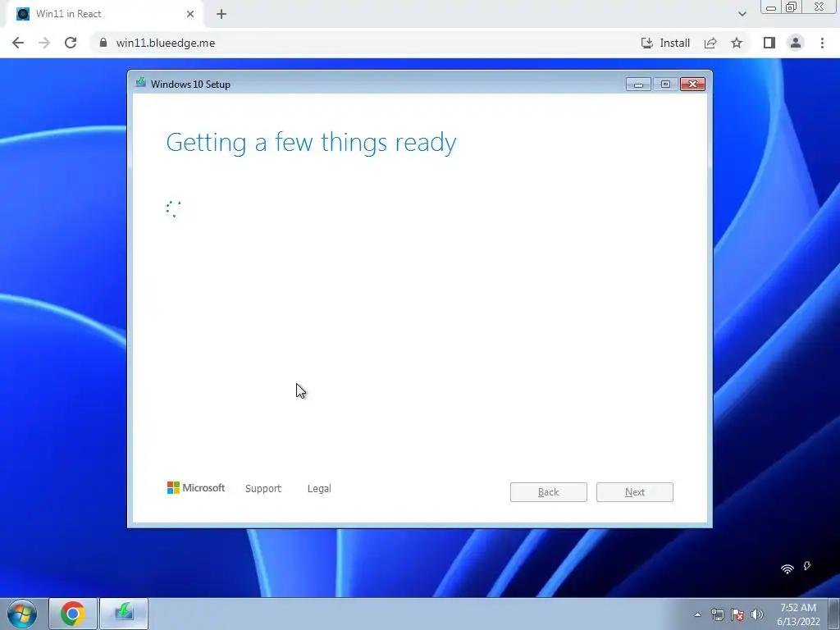
Task: Close the Win11 in React tab
Action: (x=190, y=14)
